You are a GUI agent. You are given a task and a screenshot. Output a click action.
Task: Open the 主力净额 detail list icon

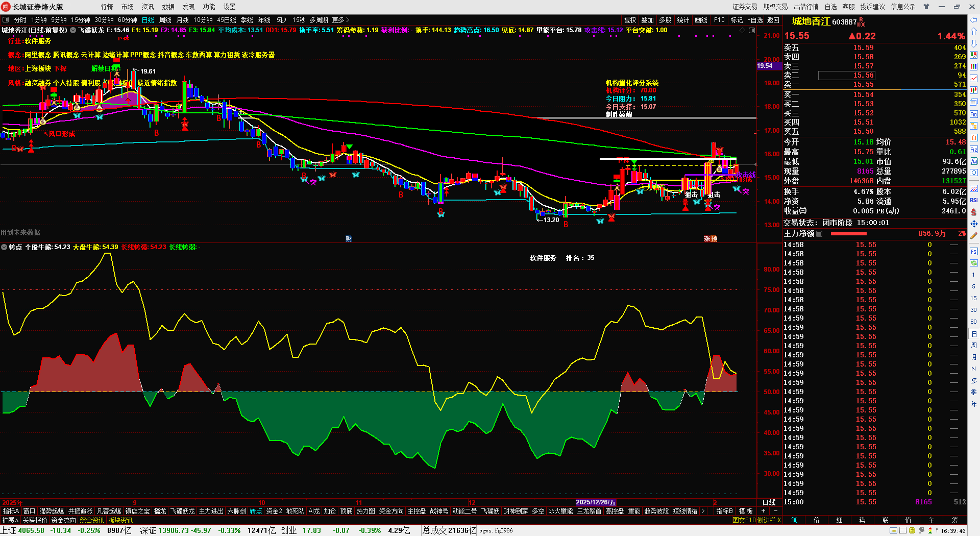[819, 234]
